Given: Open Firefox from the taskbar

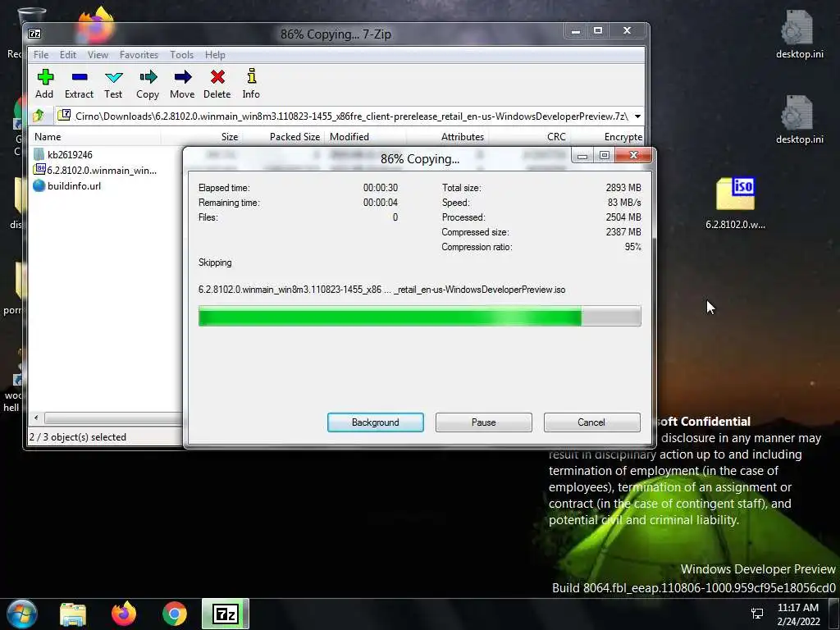Looking at the screenshot, I should [124, 614].
